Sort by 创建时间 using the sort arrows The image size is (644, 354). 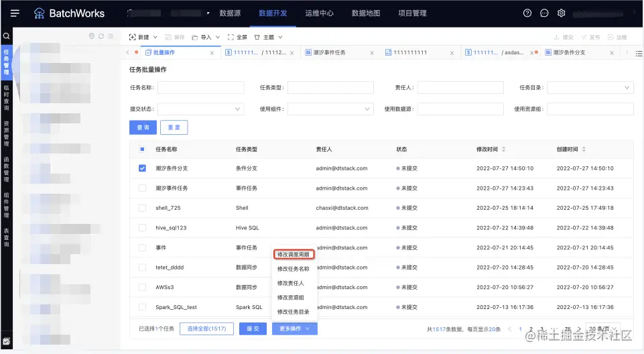coord(584,149)
